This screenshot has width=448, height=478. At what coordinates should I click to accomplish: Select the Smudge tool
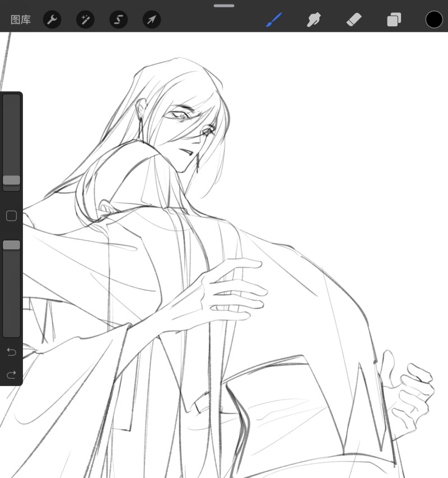(314, 20)
